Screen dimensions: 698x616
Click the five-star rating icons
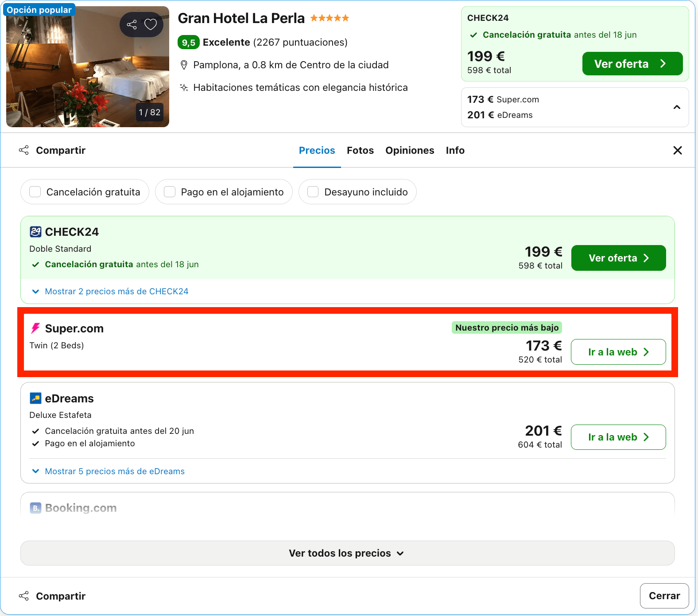(330, 18)
